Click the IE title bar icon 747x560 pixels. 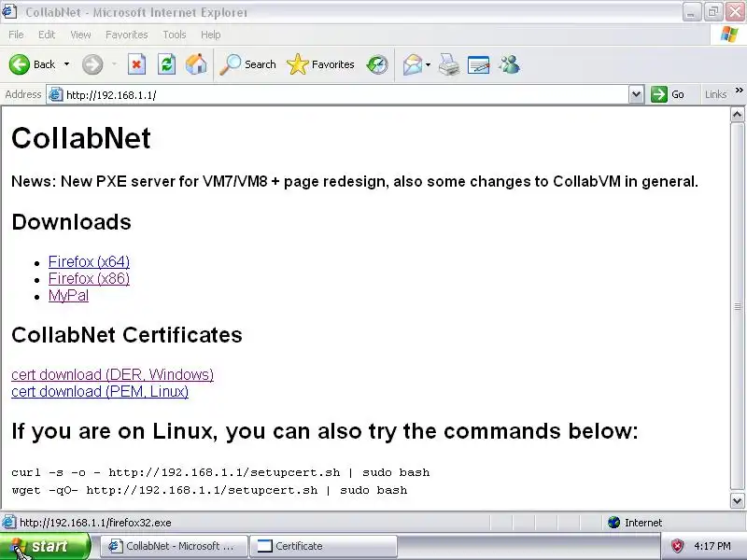coord(9,11)
